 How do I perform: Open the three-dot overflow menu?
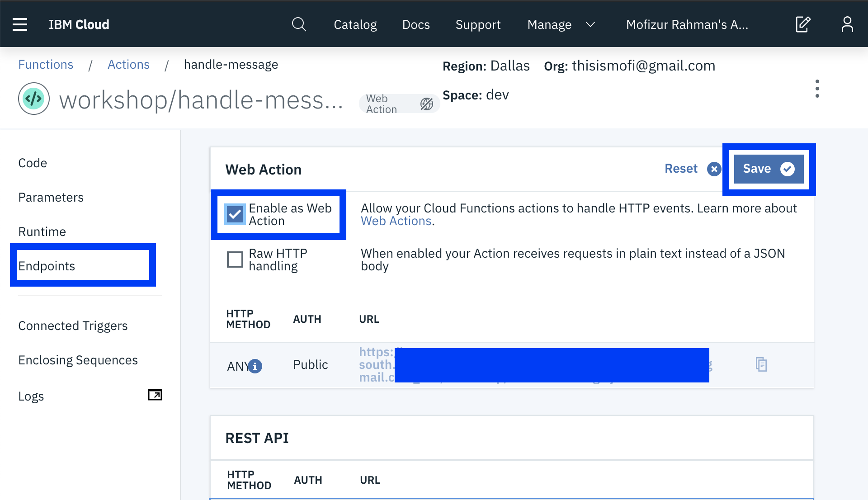pos(817,89)
